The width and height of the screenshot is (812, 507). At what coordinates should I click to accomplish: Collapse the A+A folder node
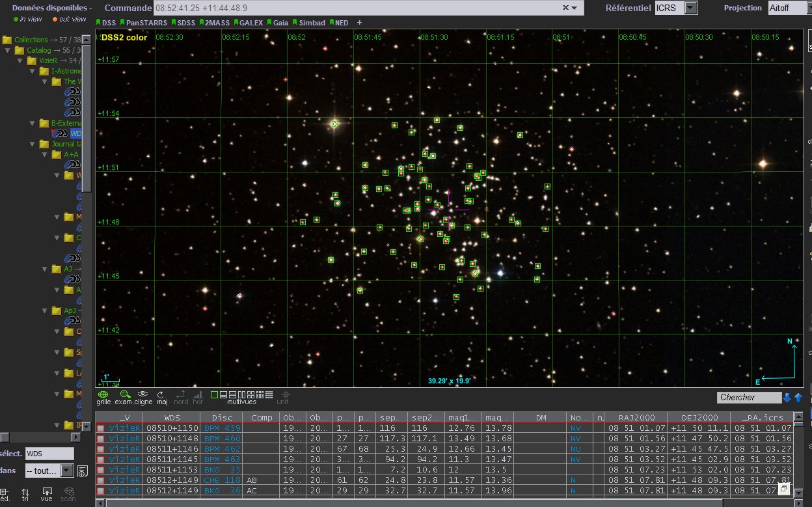point(43,154)
